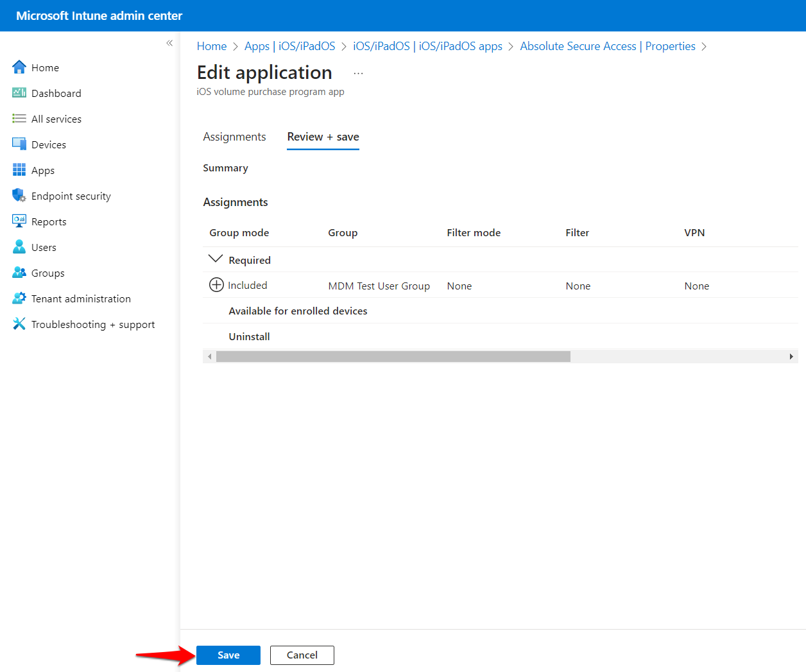This screenshot has height=672, width=806.
Task: Select the Uninstall row
Action: click(501, 336)
